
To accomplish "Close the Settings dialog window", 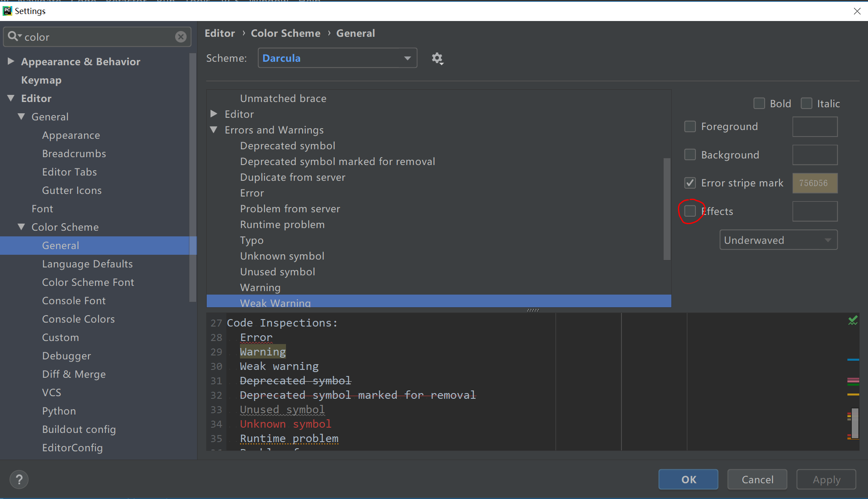I will pos(857,11).
